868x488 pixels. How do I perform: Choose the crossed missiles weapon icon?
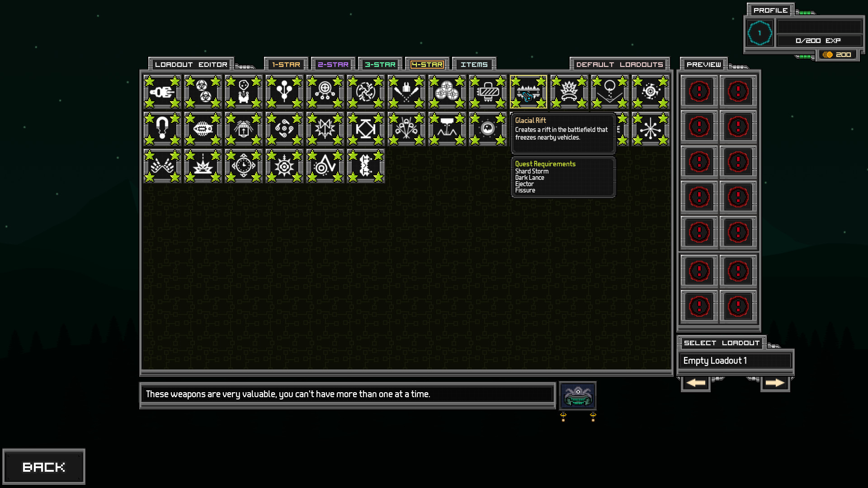[x=406, y=92]
